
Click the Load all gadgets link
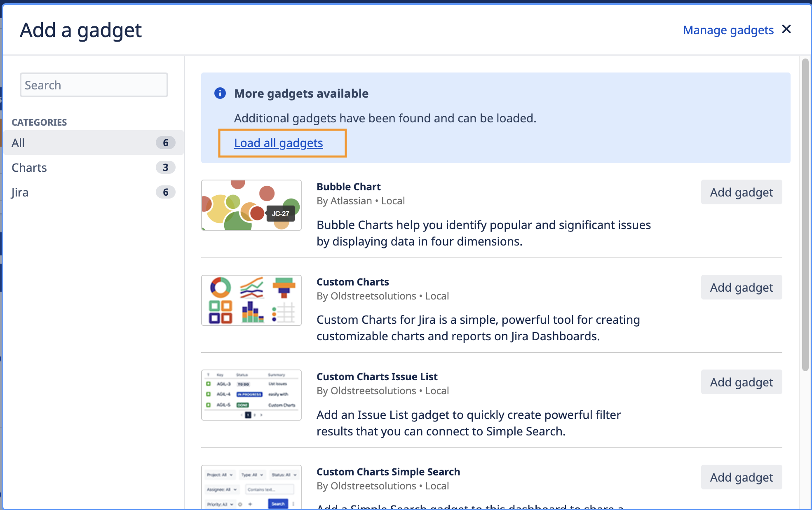(278, 143)
